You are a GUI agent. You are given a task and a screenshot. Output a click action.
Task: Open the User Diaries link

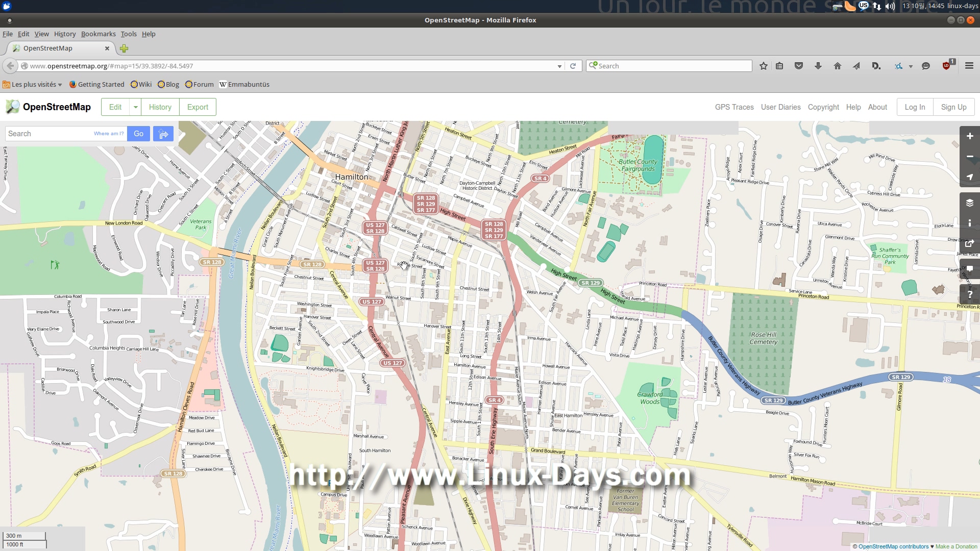(x=780, y=107)
